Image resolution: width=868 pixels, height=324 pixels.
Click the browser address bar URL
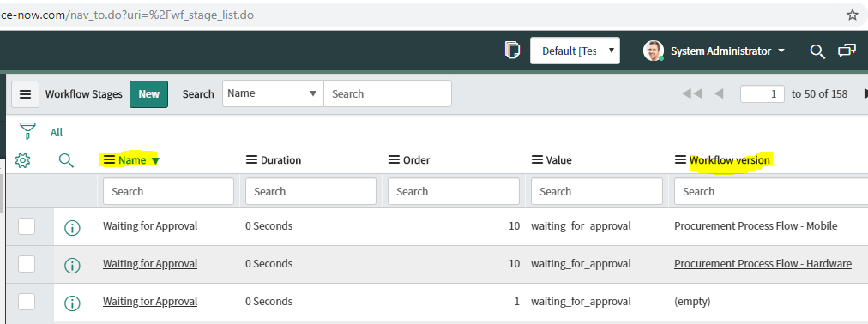[x=128, y=15]
